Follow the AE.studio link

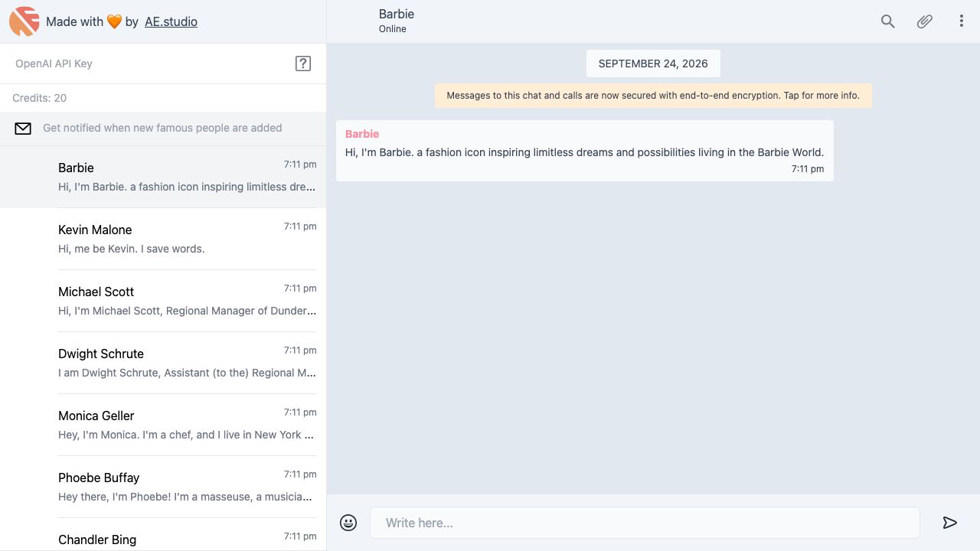point(171,21)
